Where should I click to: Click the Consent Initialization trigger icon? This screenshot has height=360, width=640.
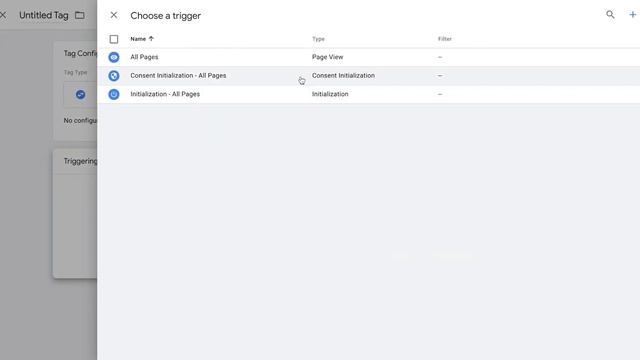[x=114, y=76]
